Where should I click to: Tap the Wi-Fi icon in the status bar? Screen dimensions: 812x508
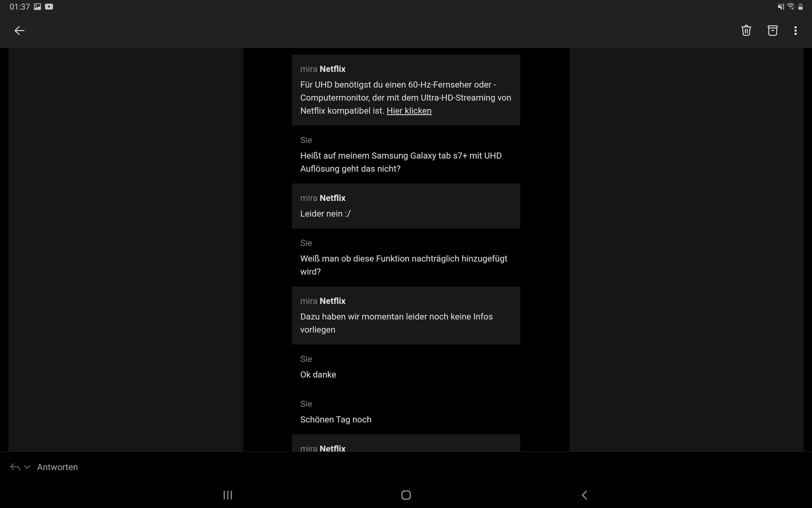click(790, 6)
